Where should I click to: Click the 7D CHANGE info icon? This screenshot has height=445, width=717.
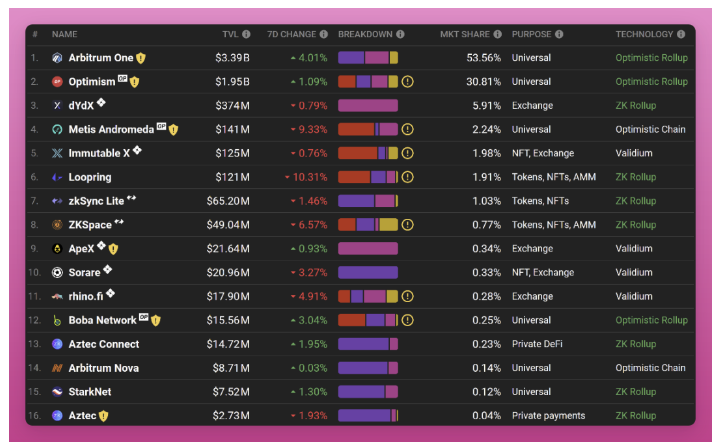click(324, 34)
